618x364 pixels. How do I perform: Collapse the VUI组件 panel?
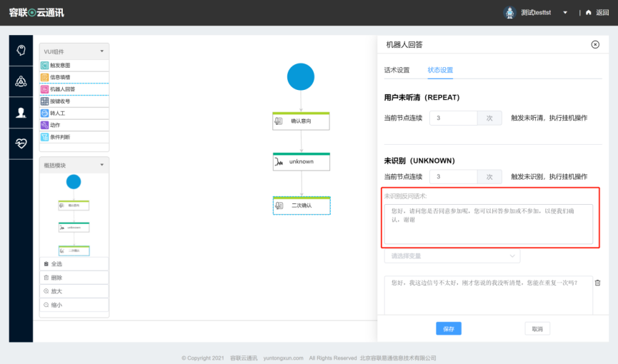tap(101, 51)
